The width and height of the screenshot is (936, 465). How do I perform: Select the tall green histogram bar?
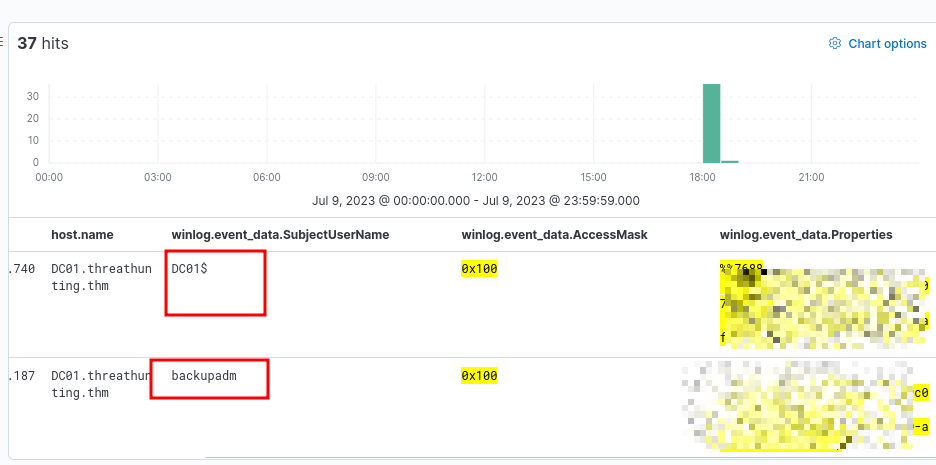point(711,122)
